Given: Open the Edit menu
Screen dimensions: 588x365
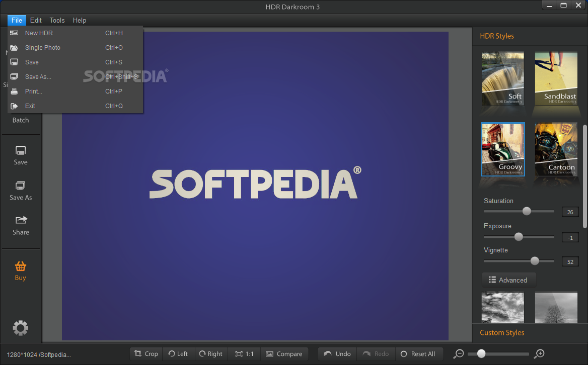Looking at the screenshot, I should [x=36, y=20].
